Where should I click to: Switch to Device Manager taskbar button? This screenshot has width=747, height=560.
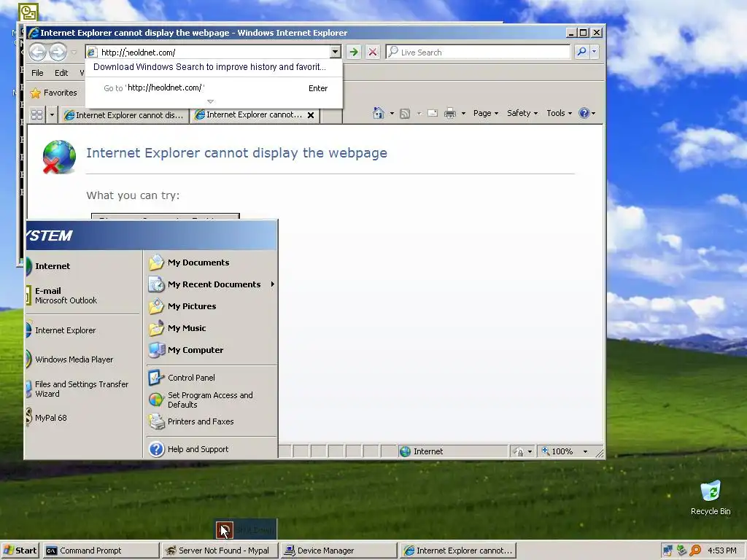[338, 551]
